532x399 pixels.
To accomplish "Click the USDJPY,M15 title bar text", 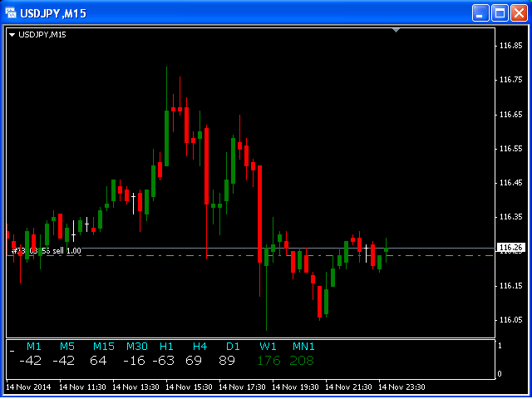I will pos(53,13).
